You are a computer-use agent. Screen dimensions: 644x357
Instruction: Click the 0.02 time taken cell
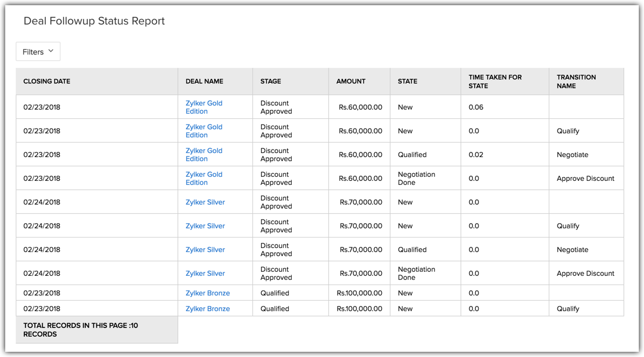click(476, 155)
